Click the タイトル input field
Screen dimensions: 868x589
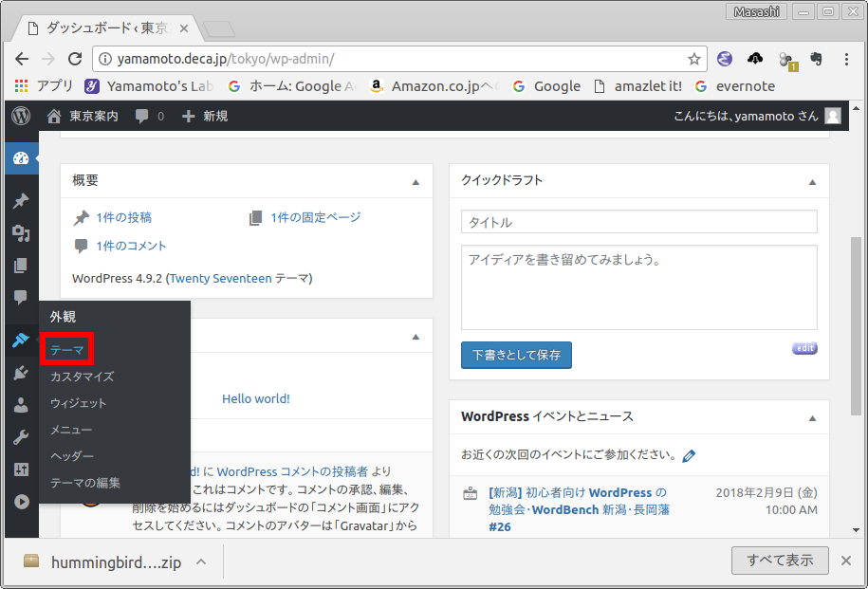click(638, 222)
